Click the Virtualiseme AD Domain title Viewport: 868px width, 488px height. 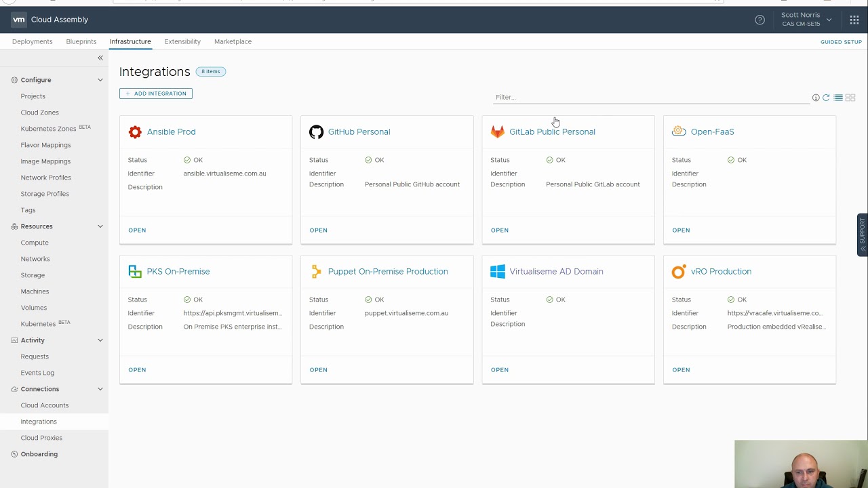(556, 271)
